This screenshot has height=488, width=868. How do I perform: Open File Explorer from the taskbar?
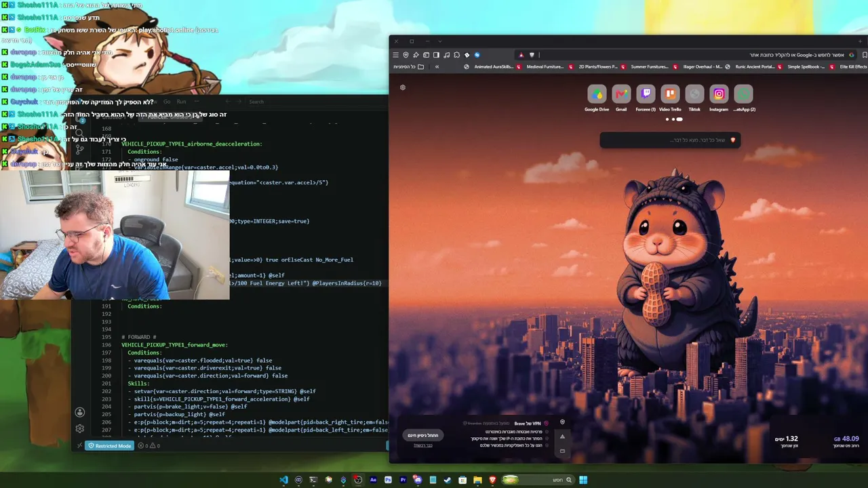[477, 480]
